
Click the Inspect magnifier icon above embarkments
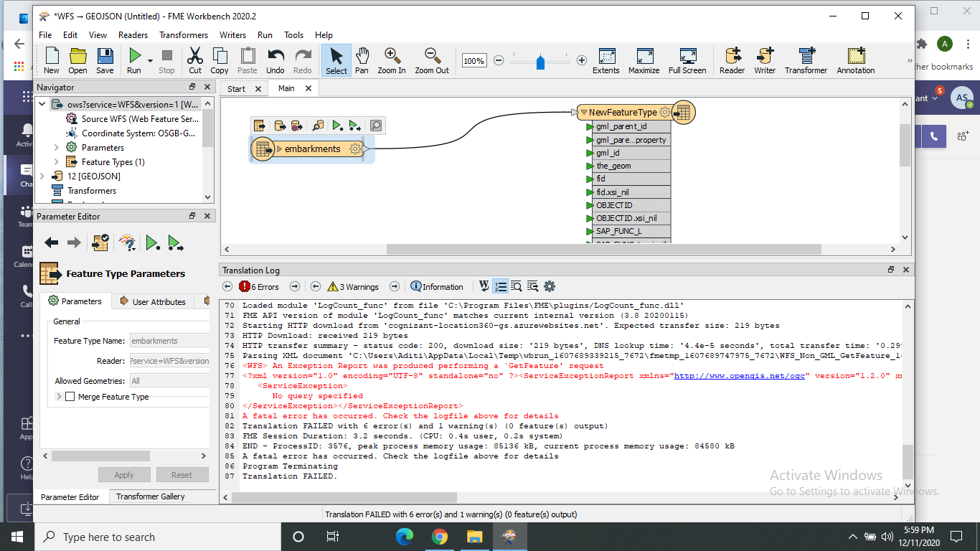click(x=376, y=126)
